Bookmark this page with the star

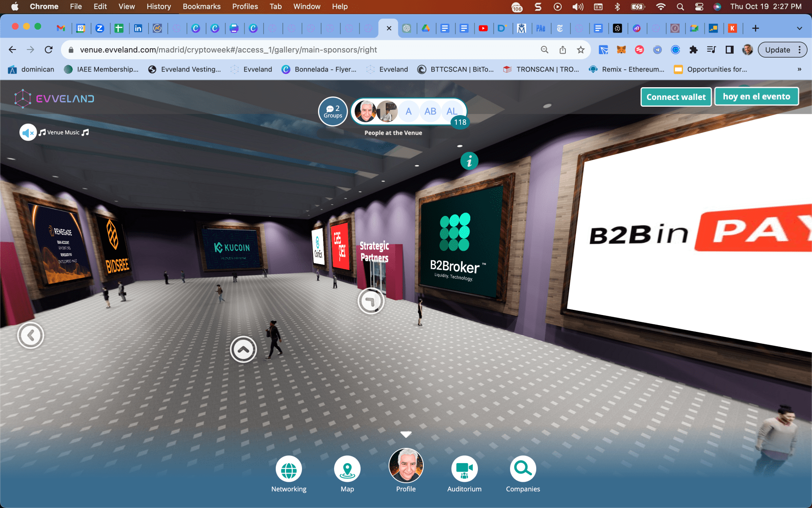[x=581, y=50]
